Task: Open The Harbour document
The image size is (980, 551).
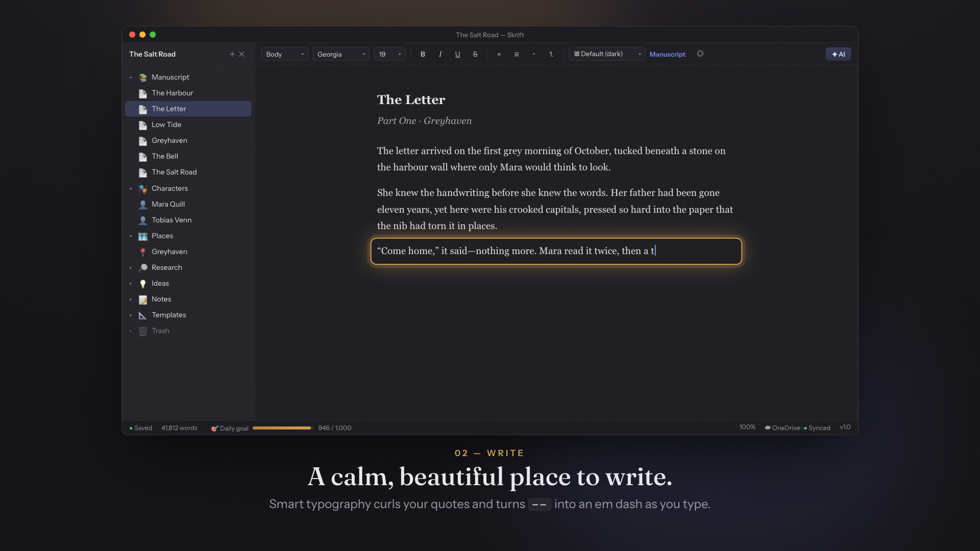Action: 188,93
